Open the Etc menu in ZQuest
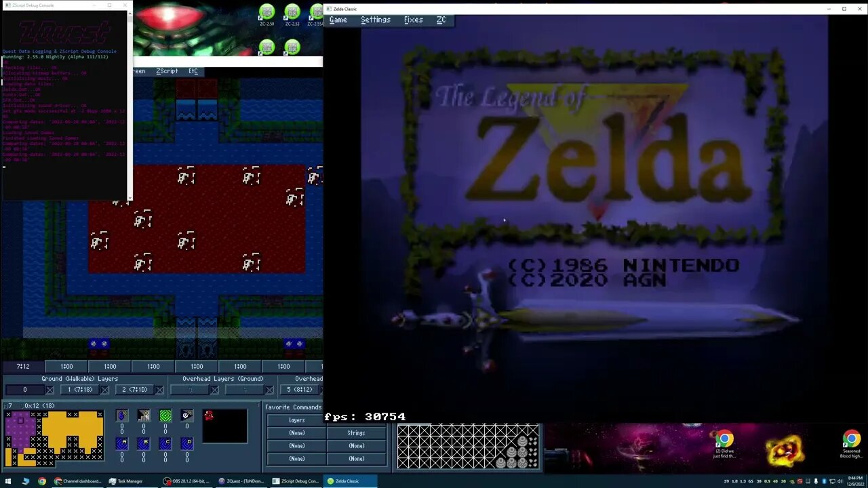This screenshot has width=868, height=488. [193, 71]
